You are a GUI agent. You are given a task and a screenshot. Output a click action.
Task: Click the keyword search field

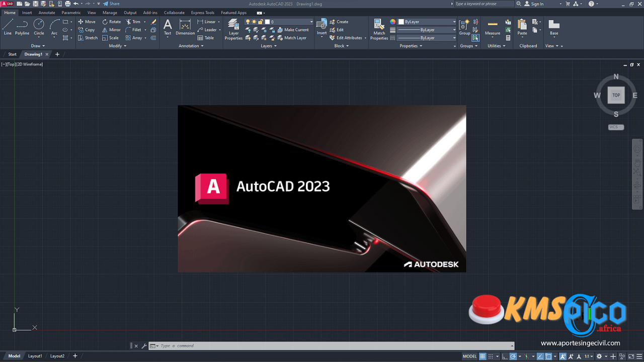(x=484, y=4)
